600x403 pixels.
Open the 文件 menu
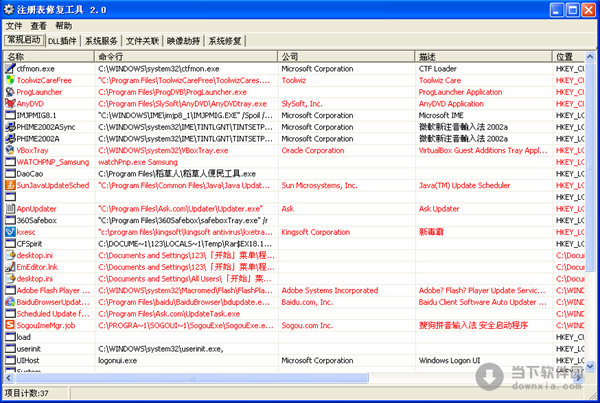[x=14, y=25]
